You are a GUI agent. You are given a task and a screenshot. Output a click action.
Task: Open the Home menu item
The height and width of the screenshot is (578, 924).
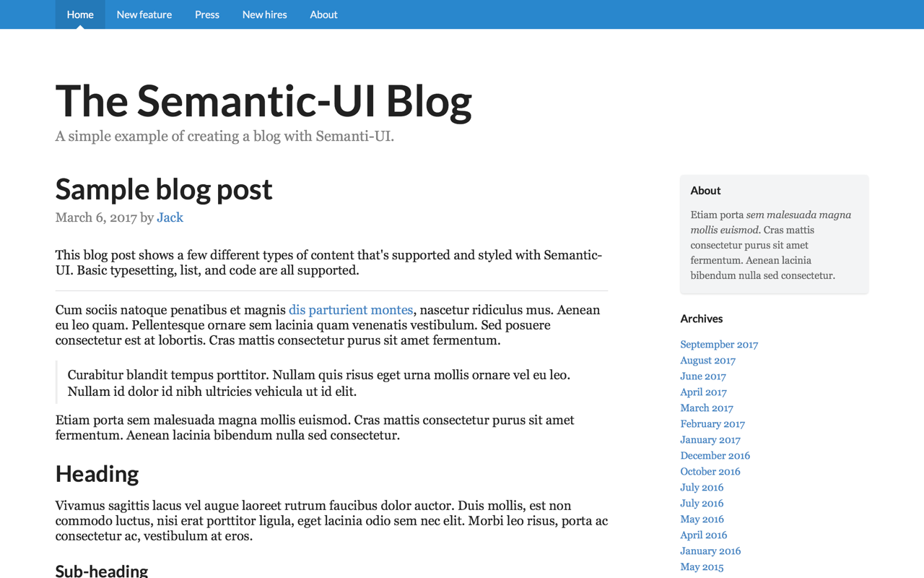(80, 14)
